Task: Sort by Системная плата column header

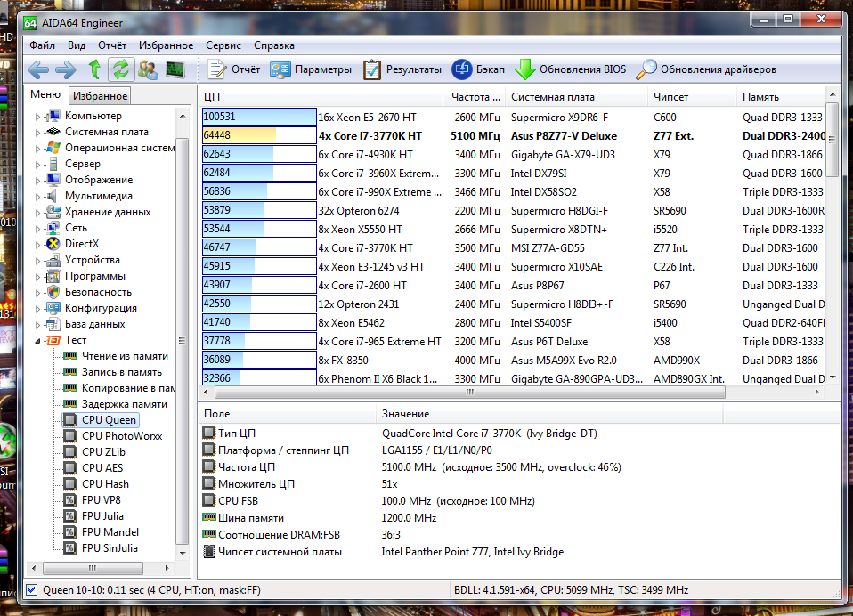Action: (x=577, y=97)
